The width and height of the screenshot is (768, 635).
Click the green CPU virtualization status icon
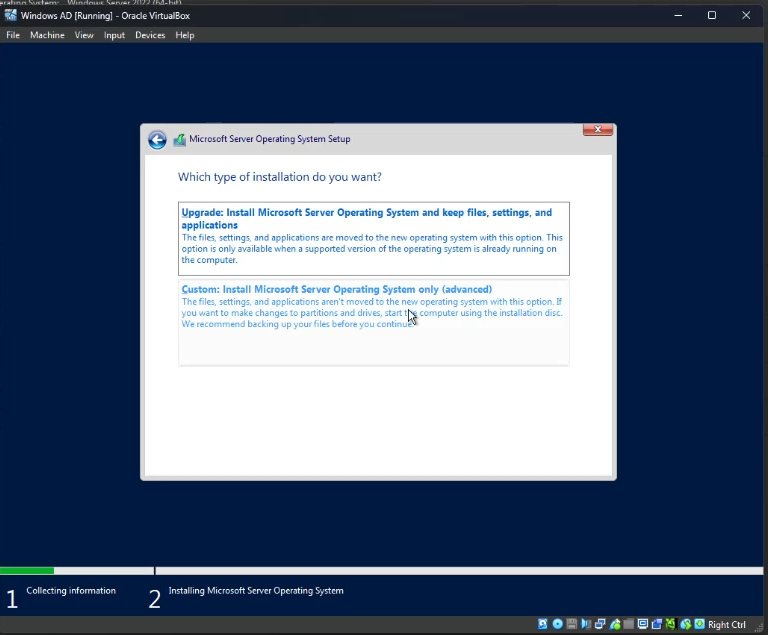671,624
